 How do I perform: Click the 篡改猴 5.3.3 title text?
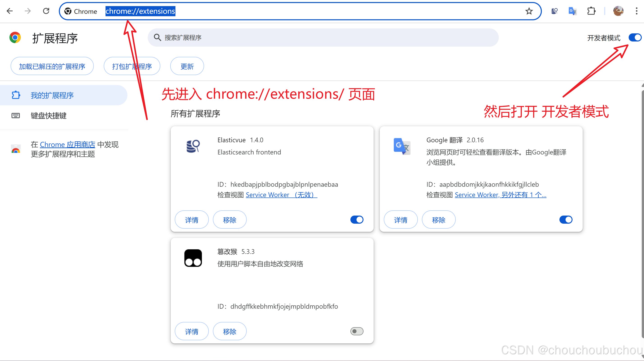[x=236, y=251]
